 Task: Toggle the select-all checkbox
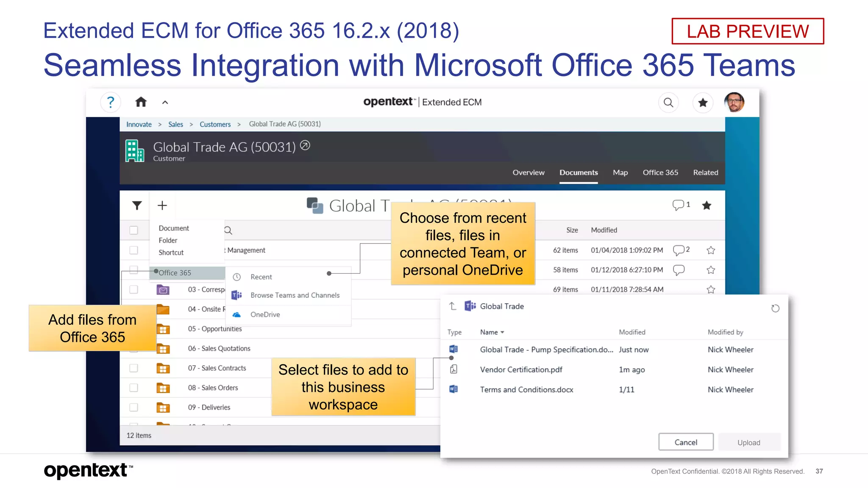click(x=134, y=230)
